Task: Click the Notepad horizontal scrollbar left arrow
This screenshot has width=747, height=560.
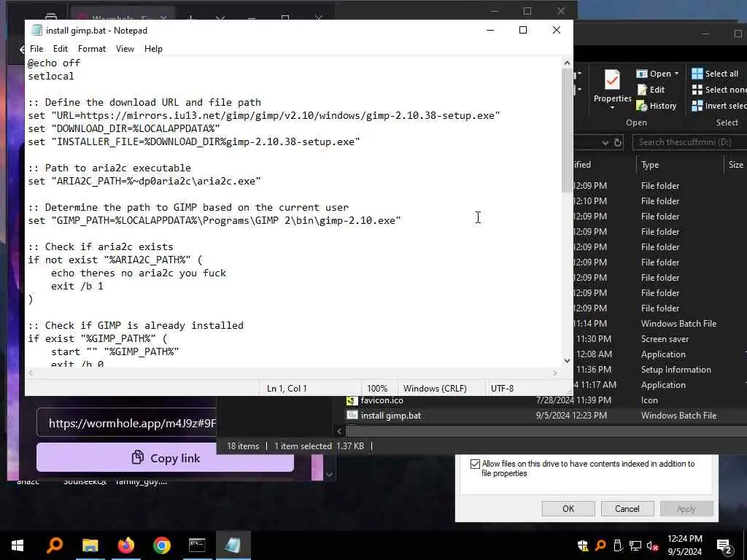Action: click(x=31, y=373)
